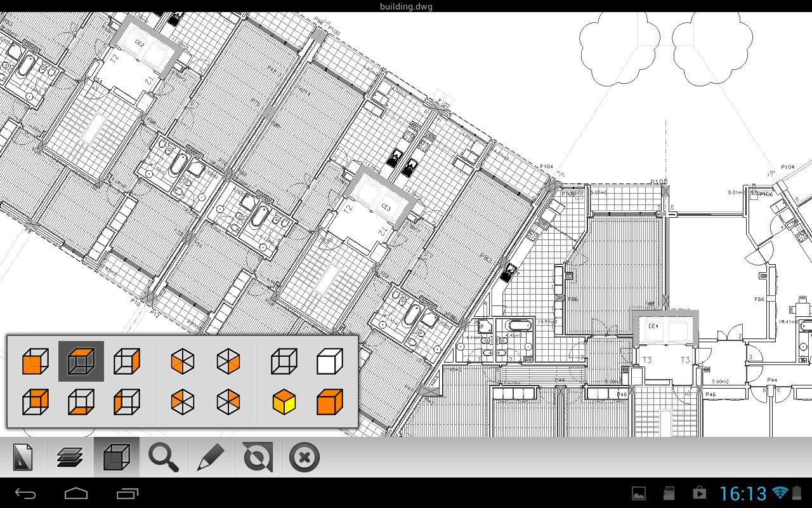Open the magnifier zoom tool
This screenshot has height=508, width=812.
[164, 457]
